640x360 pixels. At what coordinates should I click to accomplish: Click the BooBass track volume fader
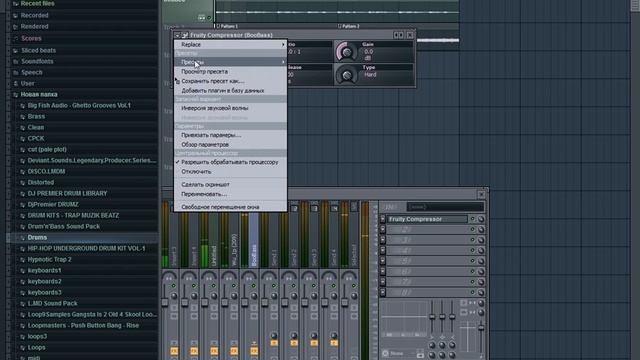coord(245,302)
